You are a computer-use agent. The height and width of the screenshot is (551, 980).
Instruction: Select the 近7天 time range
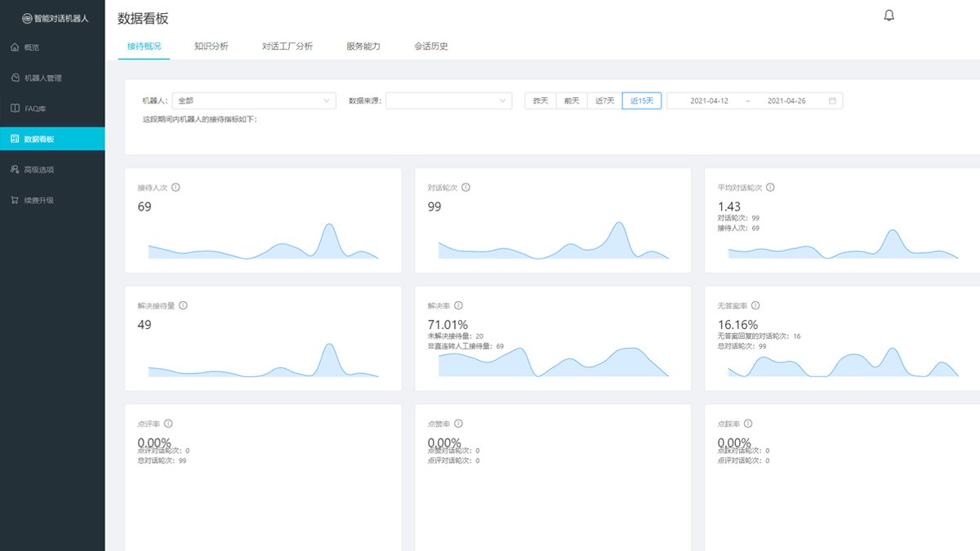tap(604, 101)
